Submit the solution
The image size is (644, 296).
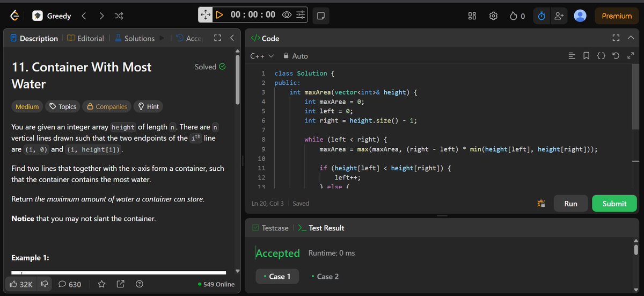(614, 204)
